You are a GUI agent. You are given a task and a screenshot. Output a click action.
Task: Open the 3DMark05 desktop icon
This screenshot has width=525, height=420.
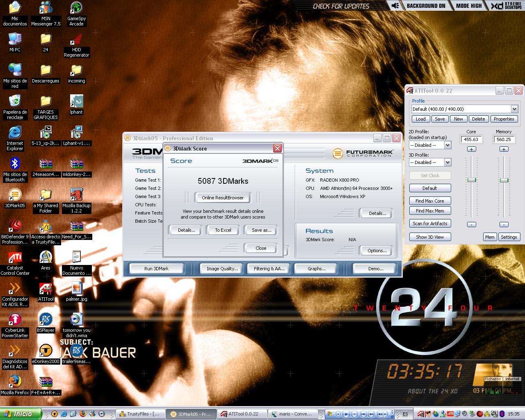pos(15,195)
